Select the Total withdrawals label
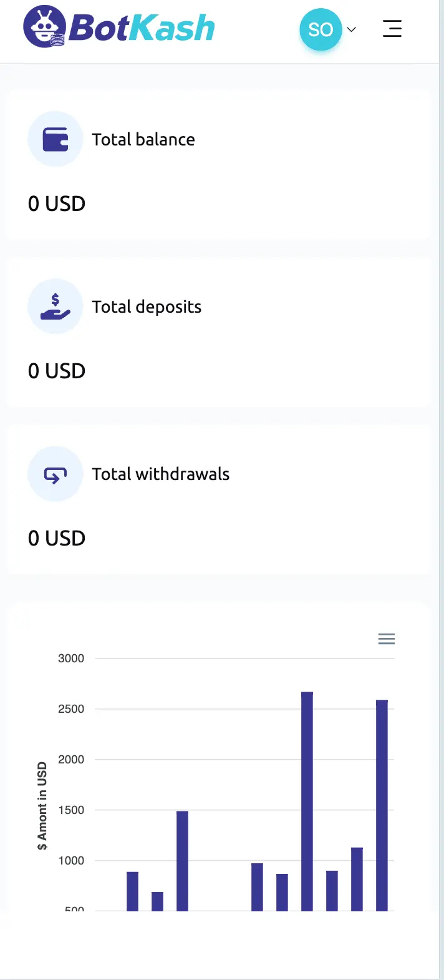This screenshot has width=444, height=980. [x=161, y=474]
